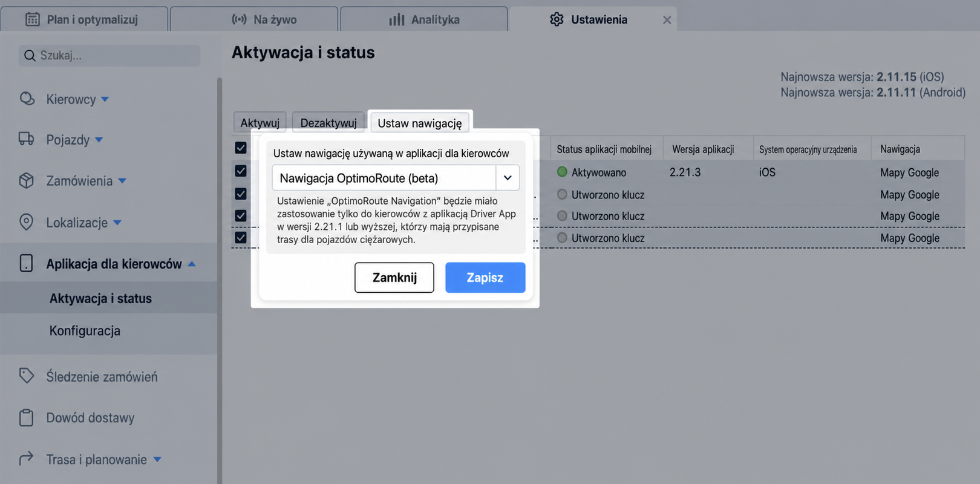The width and height of the screenshot is (980, 484).
Task: Select the Ustawienia tab
Action: pos(593,19)
